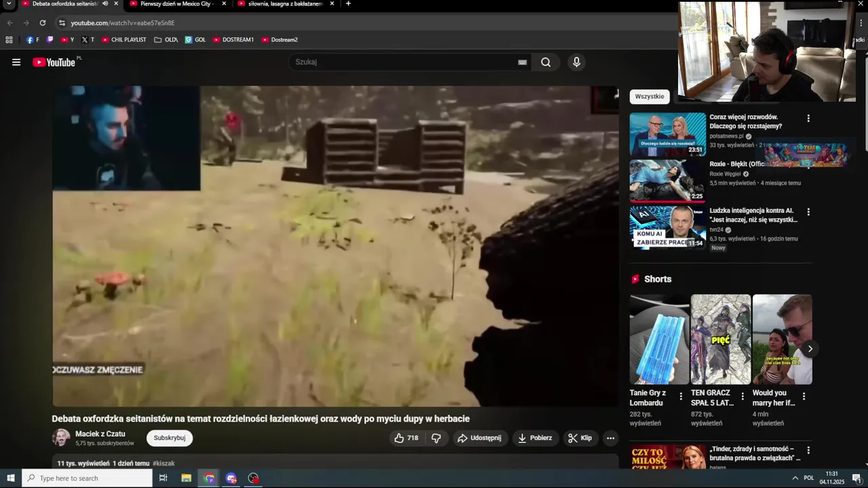Click the main video player frame
The width and height of the screenshot is (868, 488).
coord(336,246)
